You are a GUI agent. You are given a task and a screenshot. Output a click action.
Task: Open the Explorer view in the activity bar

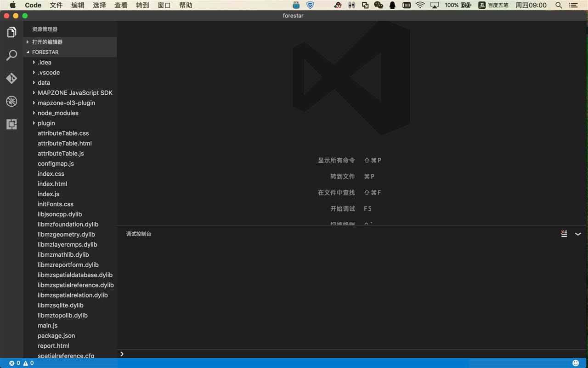pyautogui.click(x=11, y=32)
